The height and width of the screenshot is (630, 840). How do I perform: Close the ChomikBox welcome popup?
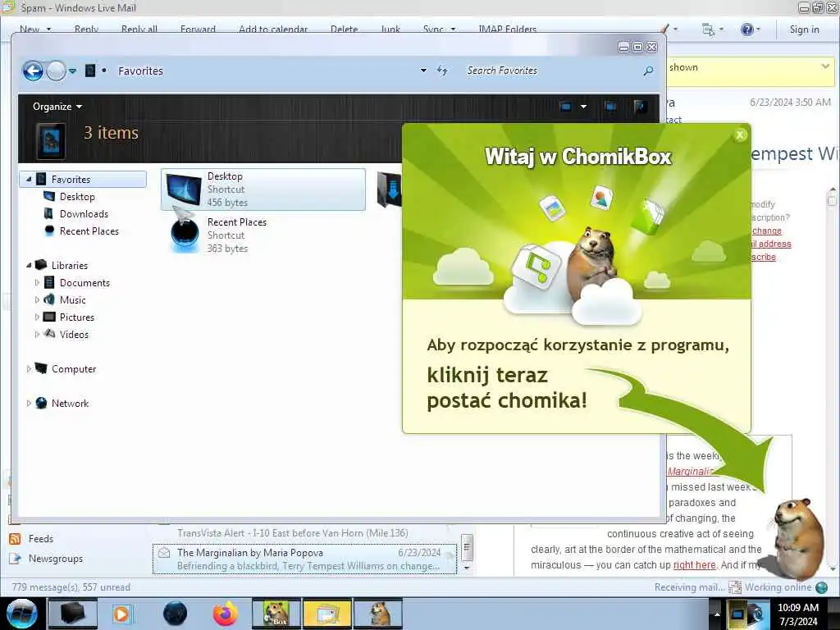740,135
